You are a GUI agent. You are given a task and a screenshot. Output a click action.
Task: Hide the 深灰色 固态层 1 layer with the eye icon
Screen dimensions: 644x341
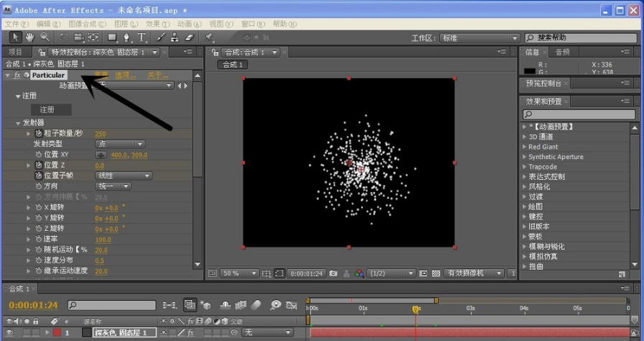click(9, 333)
